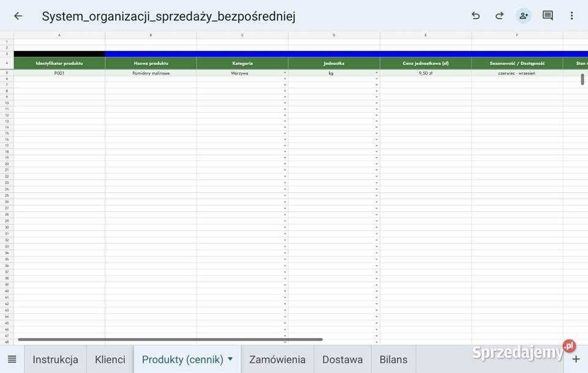588x373 pixels.
Task: Select cell with price 9,50 zł
Action: (426, 73)
